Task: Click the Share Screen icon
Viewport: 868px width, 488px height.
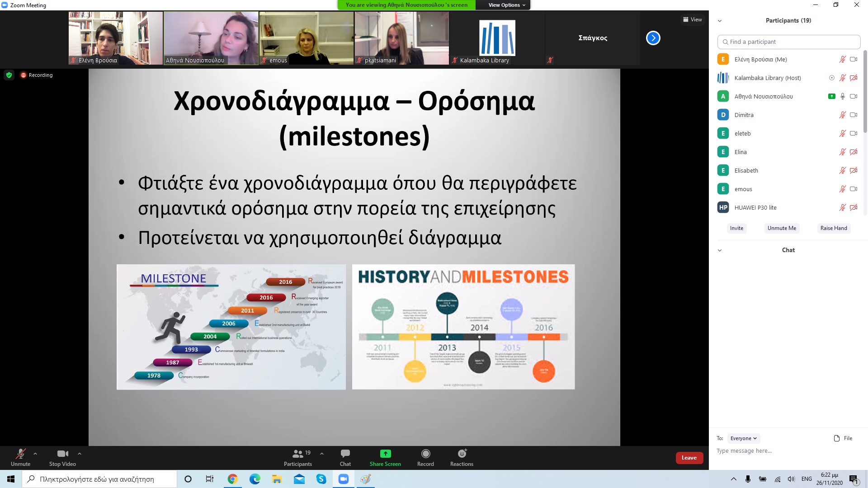Action: (385, 454)
